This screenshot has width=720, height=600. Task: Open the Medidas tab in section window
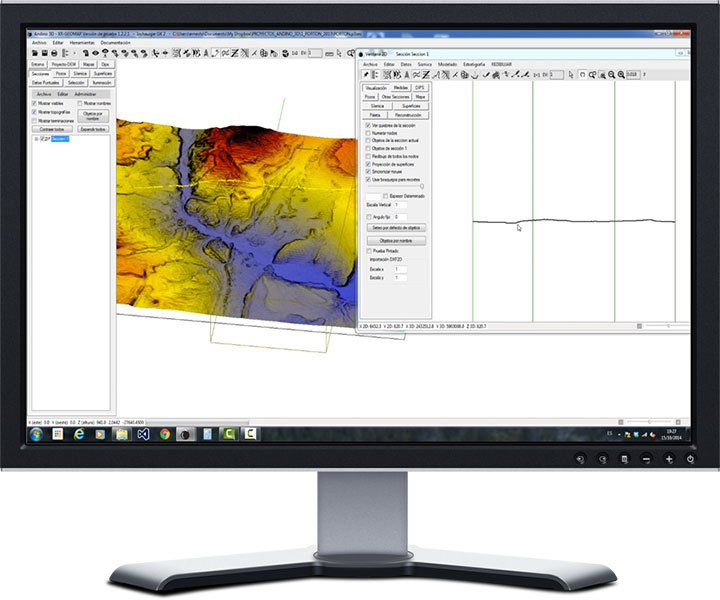pos(401,88)
